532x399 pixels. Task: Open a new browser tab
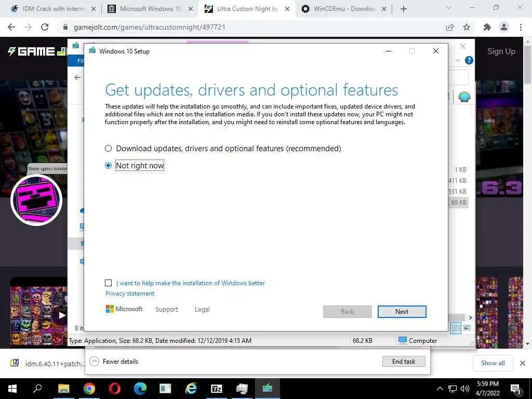click(x=403, y=9)
